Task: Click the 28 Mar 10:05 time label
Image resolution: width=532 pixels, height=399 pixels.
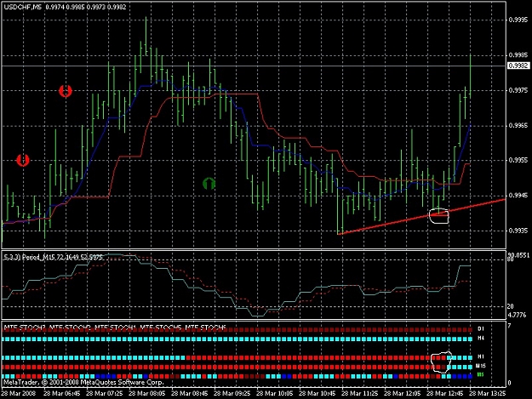Action: [x=275, y=394]
